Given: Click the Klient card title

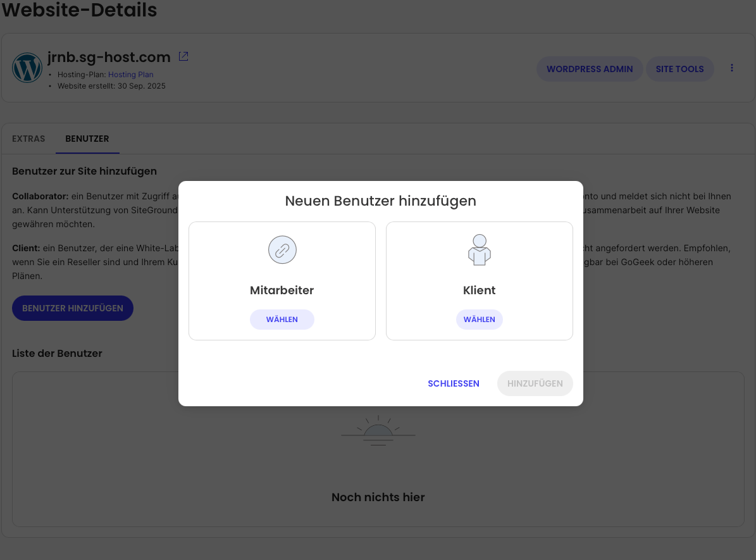Looking at the screenshot, I should tap(480, 290).
